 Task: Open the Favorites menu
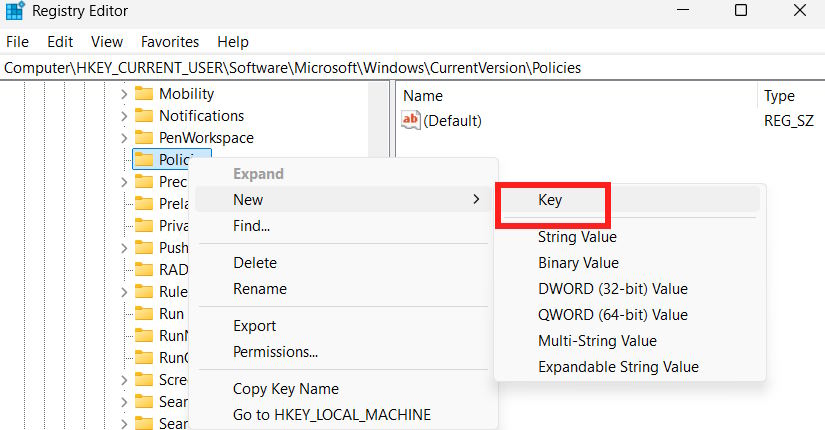pos(169,42)
